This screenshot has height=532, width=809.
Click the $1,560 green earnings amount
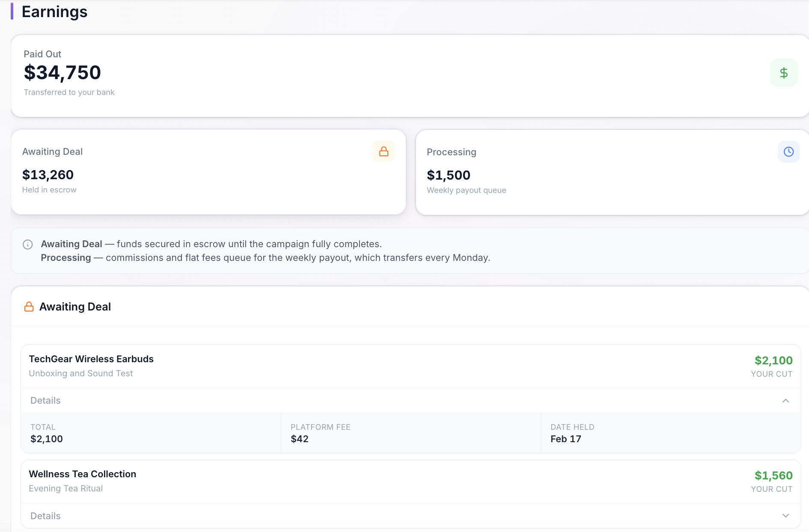click(x=773, y=475)
